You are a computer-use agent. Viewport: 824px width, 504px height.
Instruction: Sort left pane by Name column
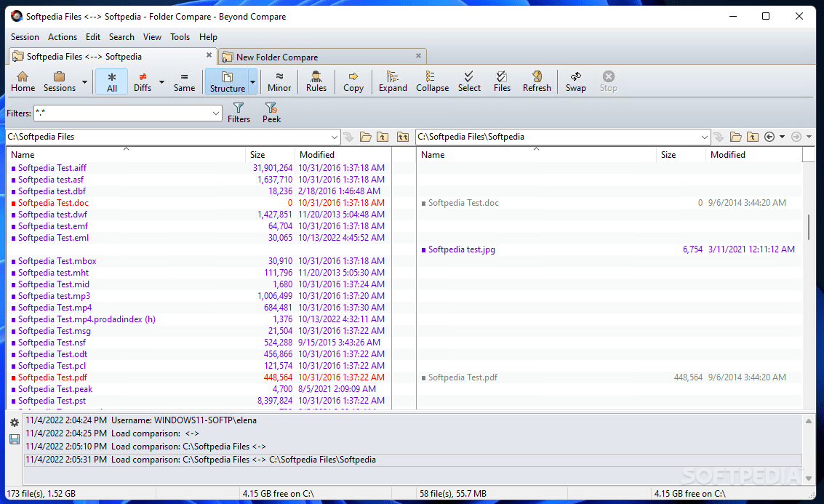point(126,154)
